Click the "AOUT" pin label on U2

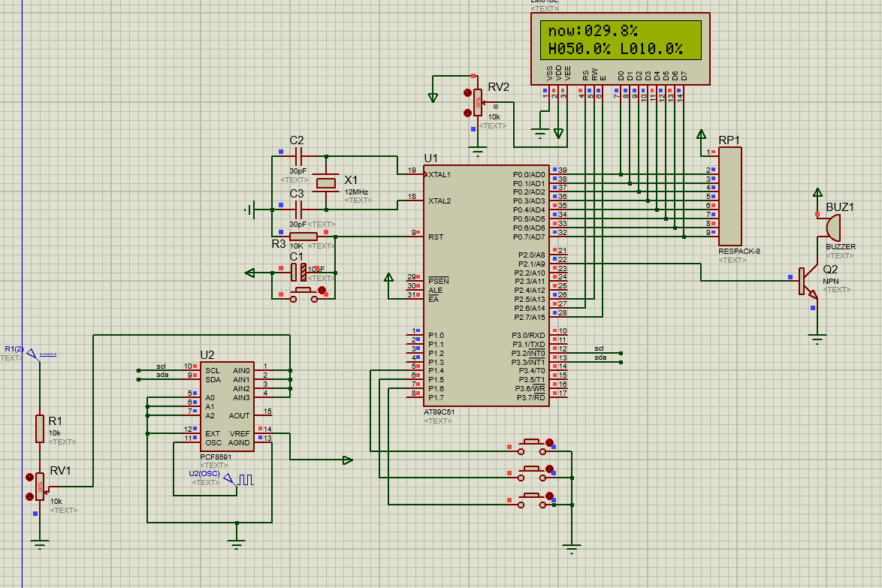(x=239, y=416)
